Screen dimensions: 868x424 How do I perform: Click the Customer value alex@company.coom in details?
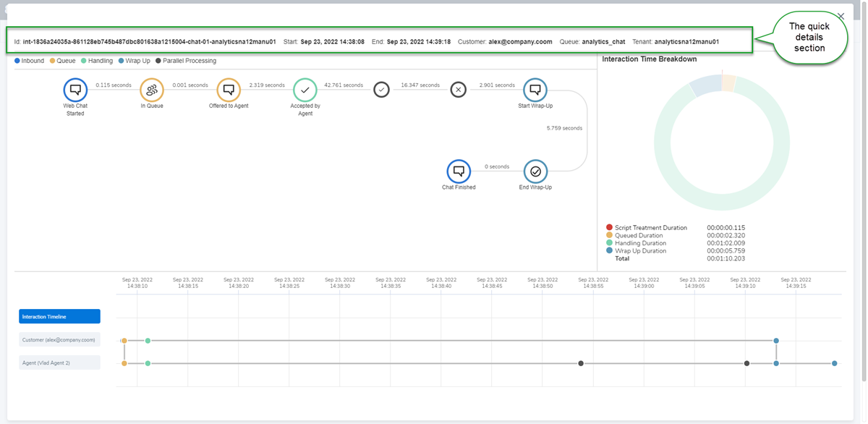coord(521,42)
